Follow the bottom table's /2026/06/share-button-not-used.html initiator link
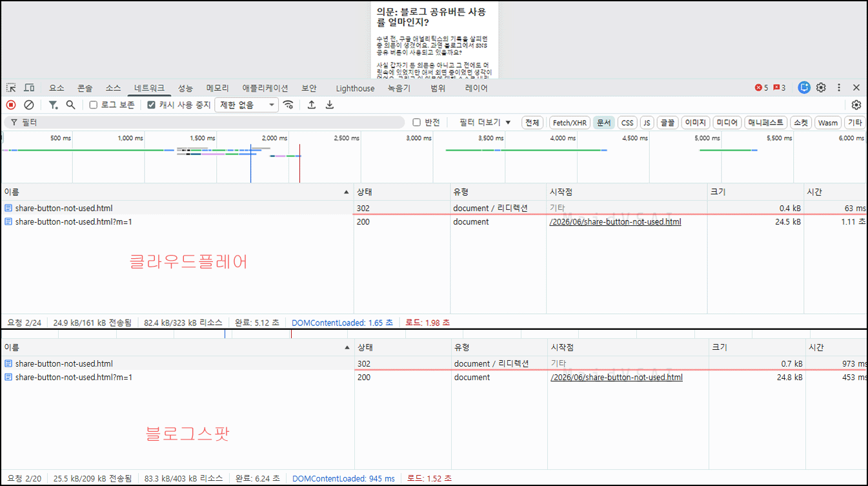Image resolution: width=868 pixels, height=486 pixels. pyautogui.click(x=616, y=378)
